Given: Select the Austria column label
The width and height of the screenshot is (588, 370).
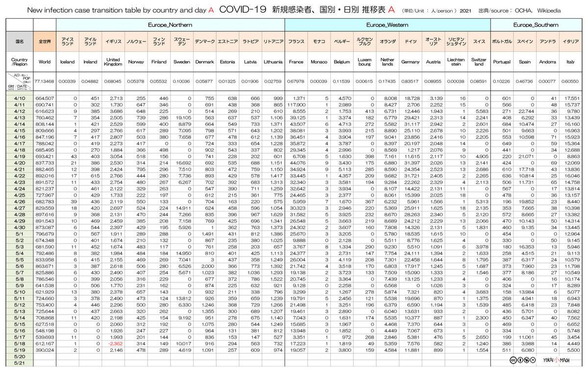Looking at the screenshot, I should (x=433, y=62).
